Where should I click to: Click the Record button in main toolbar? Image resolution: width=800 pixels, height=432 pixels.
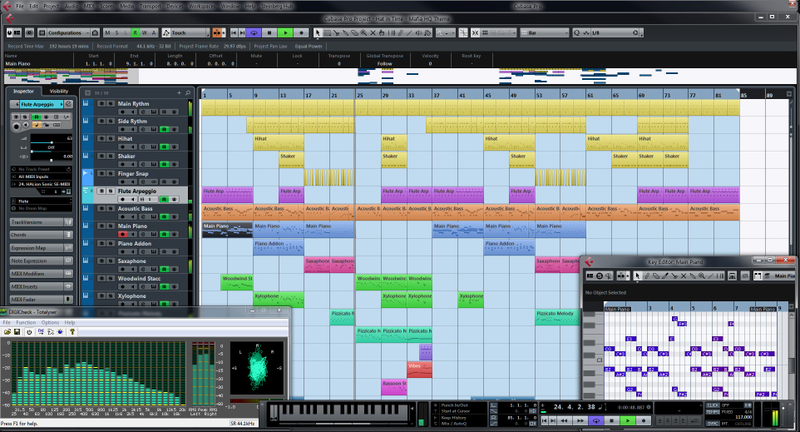point(301,33)
